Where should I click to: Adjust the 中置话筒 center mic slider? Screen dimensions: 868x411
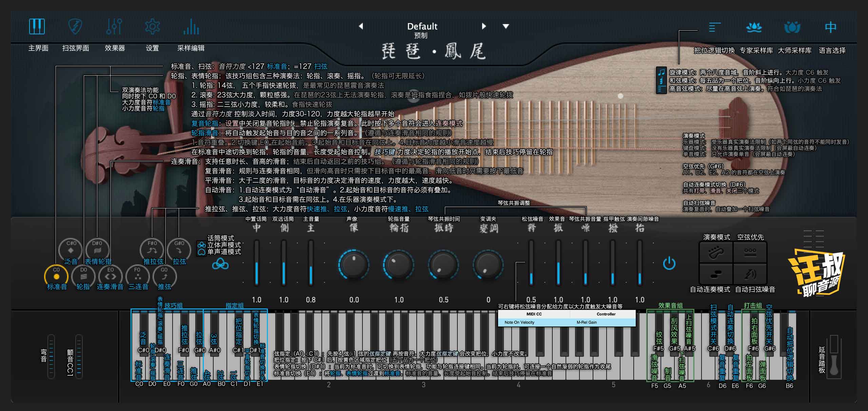257,262
